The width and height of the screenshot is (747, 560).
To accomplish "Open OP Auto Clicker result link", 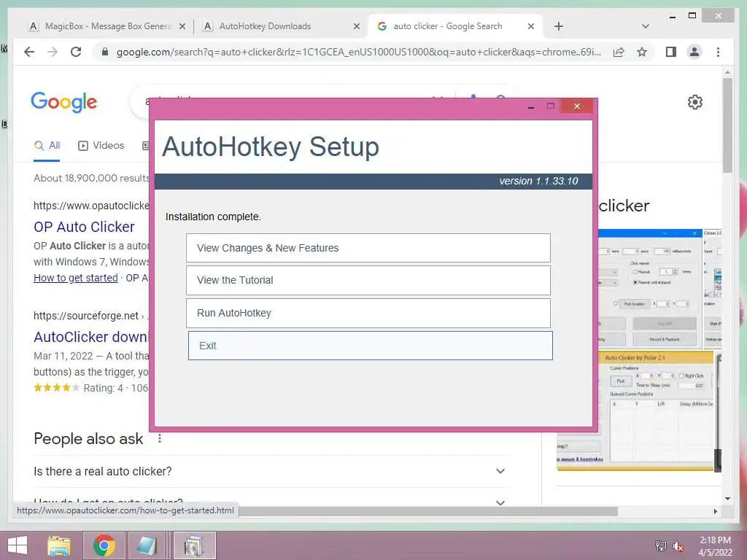I will point(84,227).
